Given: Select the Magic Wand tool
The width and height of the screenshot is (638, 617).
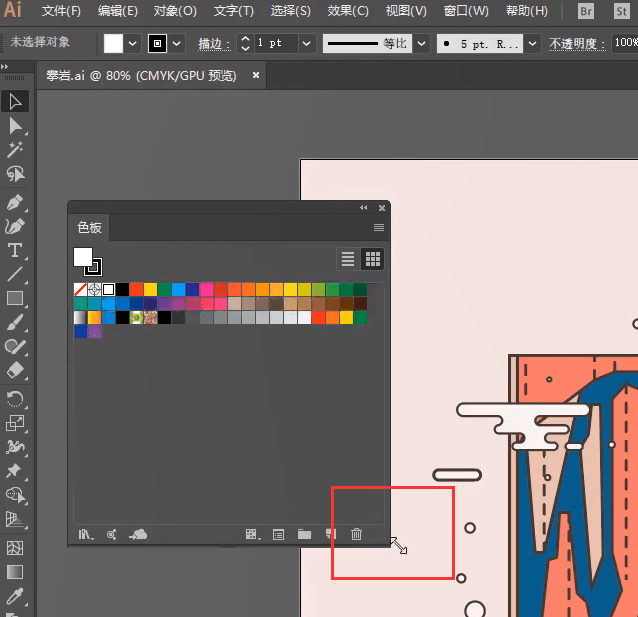Looking at the screenshot, I should point(15,150).
